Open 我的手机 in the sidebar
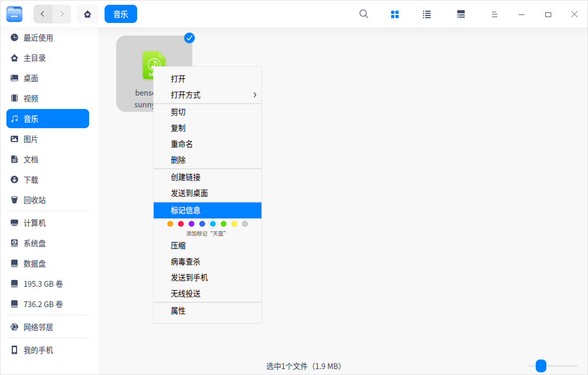 click(x=38, y=350)
